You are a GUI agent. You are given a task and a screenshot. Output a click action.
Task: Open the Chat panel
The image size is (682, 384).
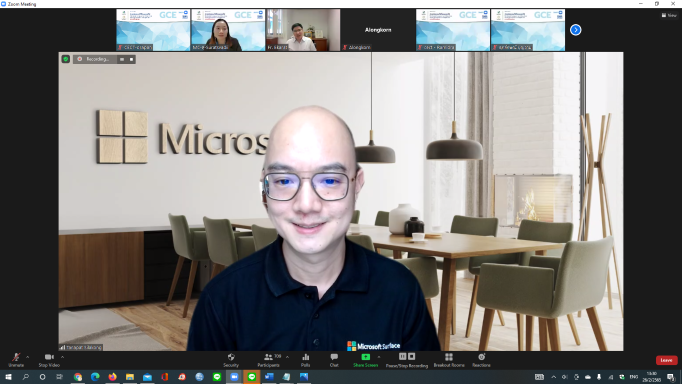(x=334, y=360)
